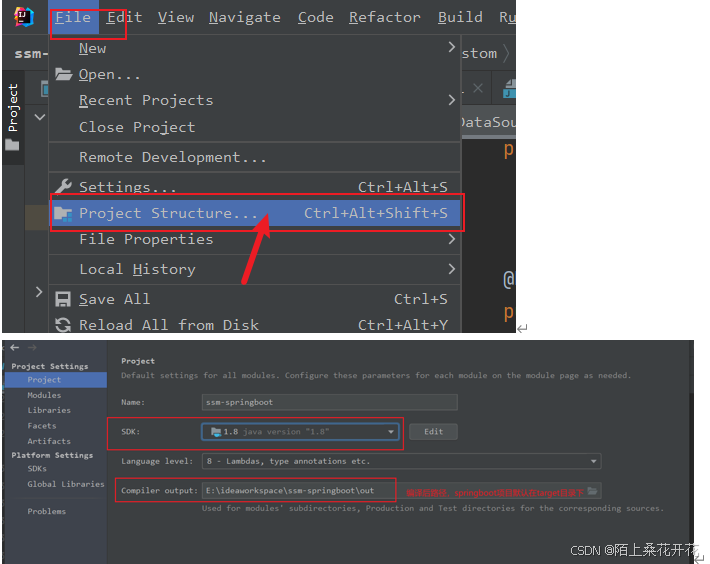This screenshot has width=710, height=564.
Task: Open the View menu
Action: point(176,17)
